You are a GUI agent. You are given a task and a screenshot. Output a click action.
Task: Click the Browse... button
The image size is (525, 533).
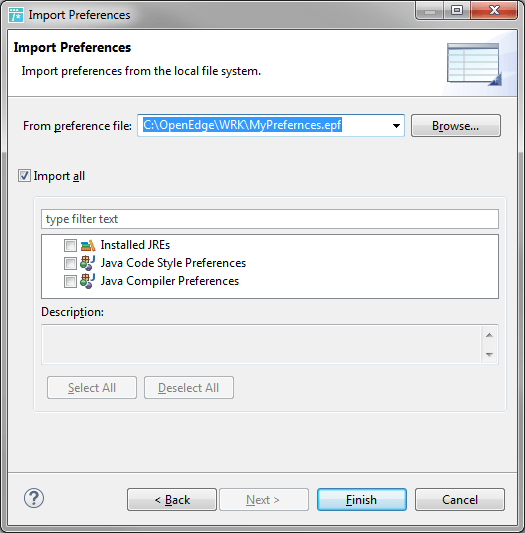pyautogui.click(x=456, y=126)
